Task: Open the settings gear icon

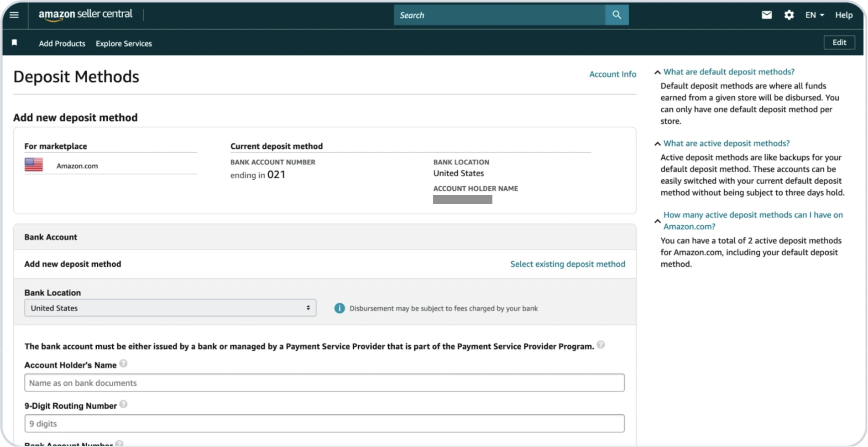Action: (789, 15)
